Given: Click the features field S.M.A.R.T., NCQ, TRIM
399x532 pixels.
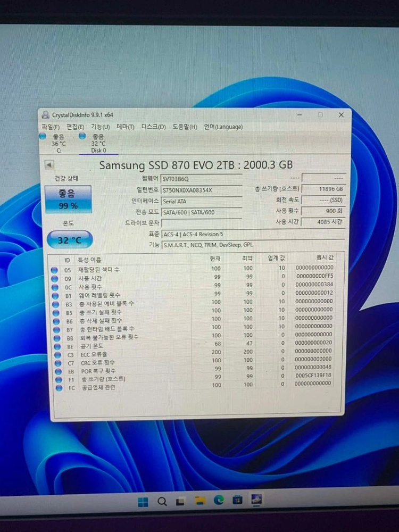Looking at the screenshot, I should [253, 245].
